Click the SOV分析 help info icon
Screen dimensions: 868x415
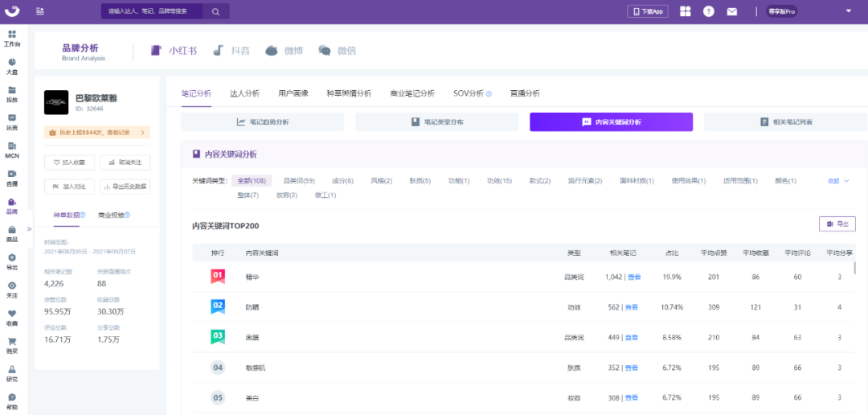point(489,93)
